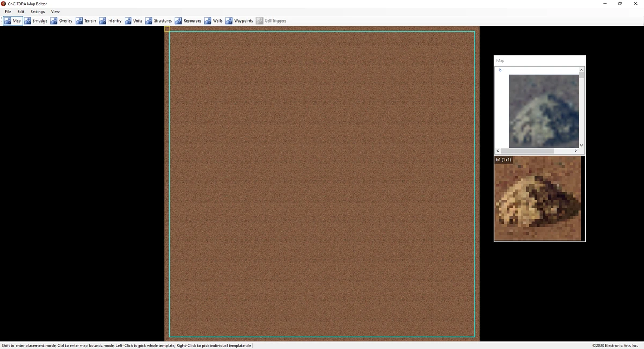Click the horizontal scrollbar right arrow
The image size is (644, 349).
[x=576, y=151]
